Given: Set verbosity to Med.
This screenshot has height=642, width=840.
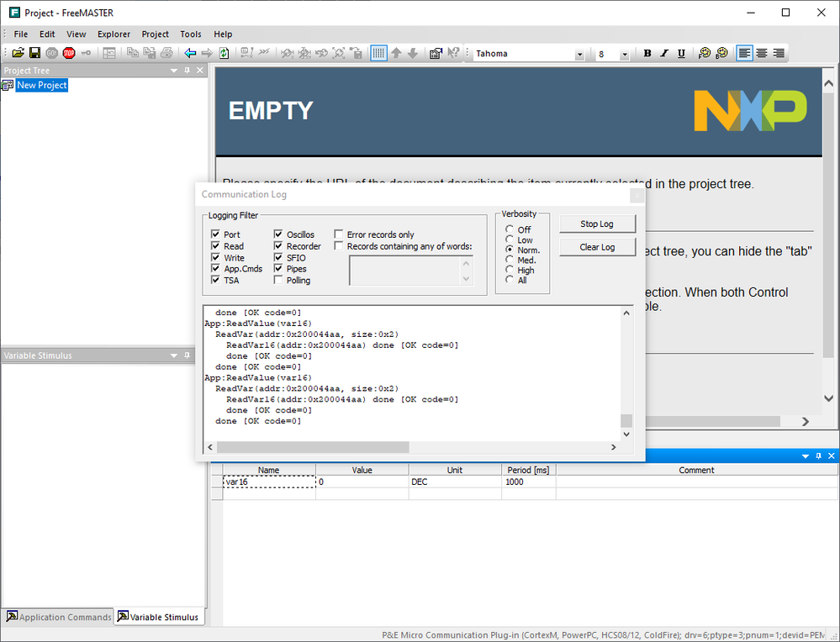Looking at the screenshot, I should click(x=510, y=260).
